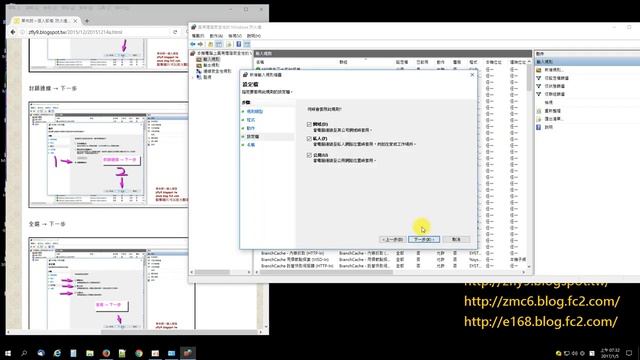This screenshot has width=640, height=360.
Task: Click the blue Help toolbar icon
Action: tap(239, 44)
